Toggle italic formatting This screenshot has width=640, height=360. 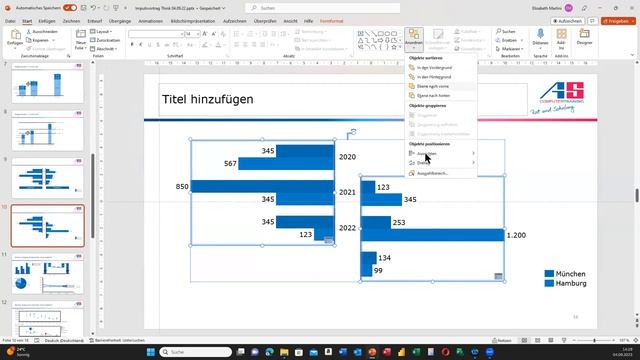141,44
